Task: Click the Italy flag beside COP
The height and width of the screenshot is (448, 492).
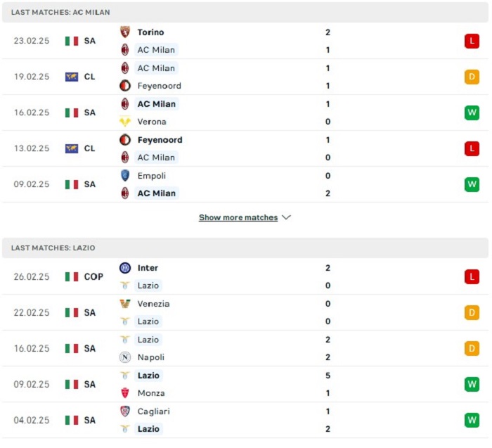Action: (72, 277)
